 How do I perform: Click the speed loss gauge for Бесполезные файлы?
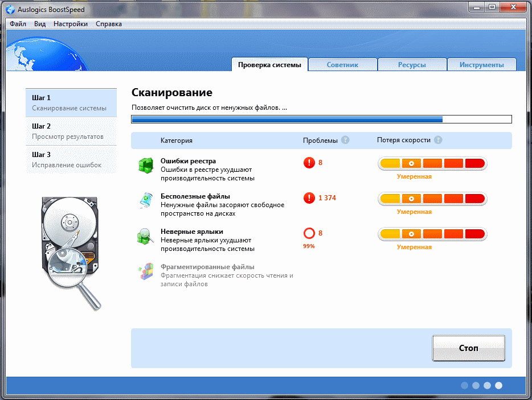click(432, 199)
